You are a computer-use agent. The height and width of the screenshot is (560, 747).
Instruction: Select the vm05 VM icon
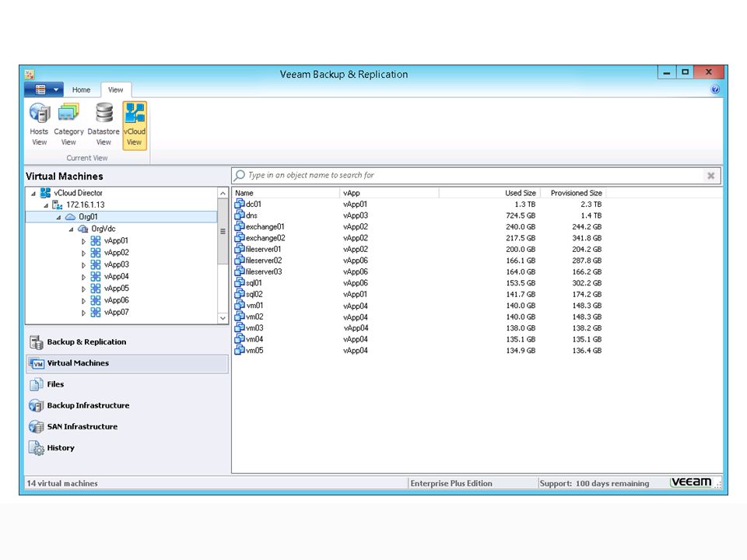coord(239,350)
